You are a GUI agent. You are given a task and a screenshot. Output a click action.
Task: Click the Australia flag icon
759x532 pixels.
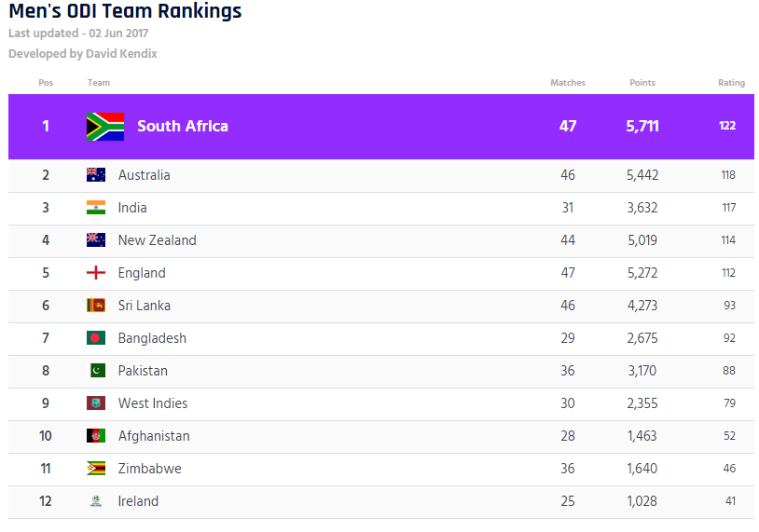point(96,175)
